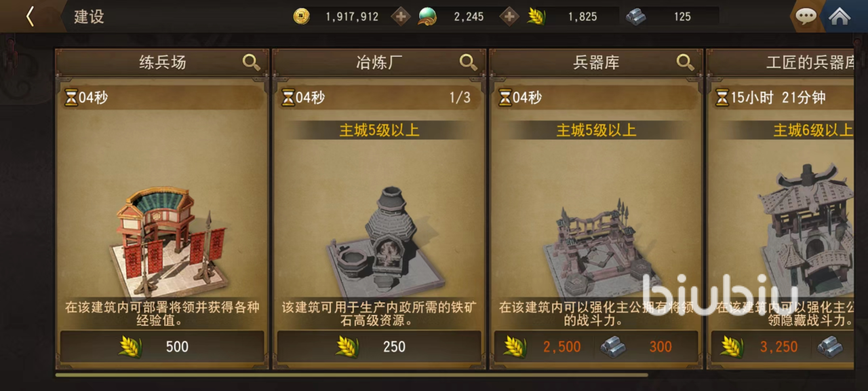Open the chat bubble icon
This screenshot has height=391, width=868.
click(x=806, y=16)
